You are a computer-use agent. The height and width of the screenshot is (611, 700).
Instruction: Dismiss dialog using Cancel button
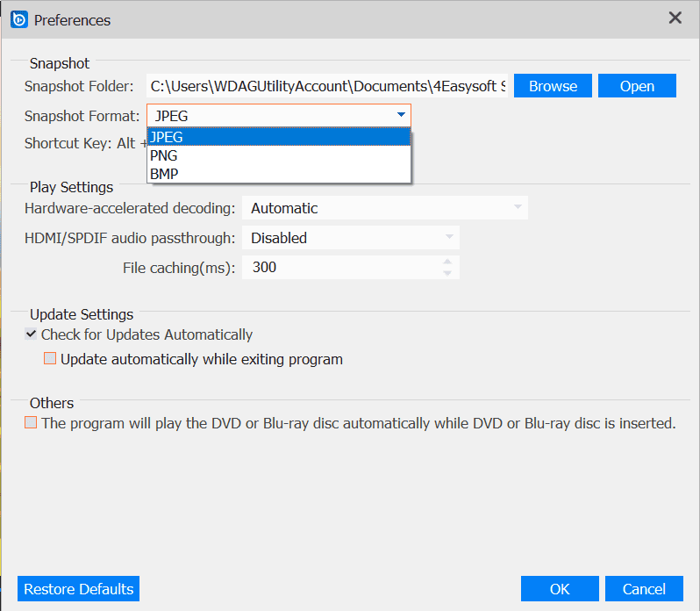pos(645,589)
